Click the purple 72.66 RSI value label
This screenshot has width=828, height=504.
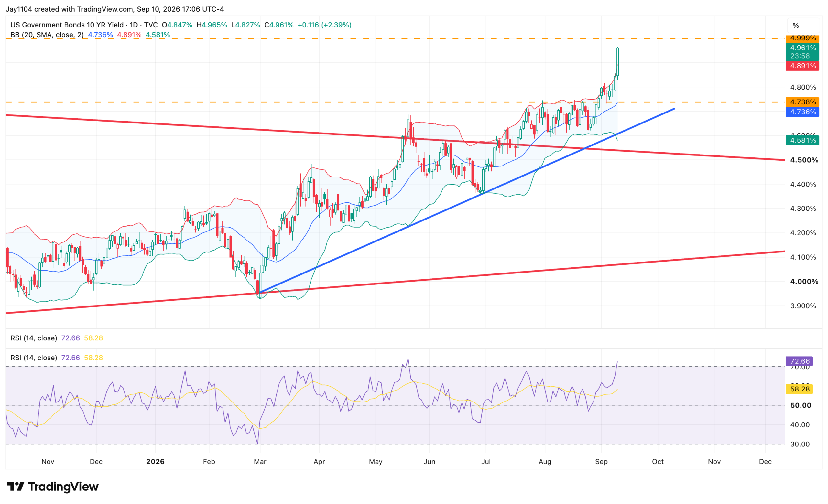799,361
